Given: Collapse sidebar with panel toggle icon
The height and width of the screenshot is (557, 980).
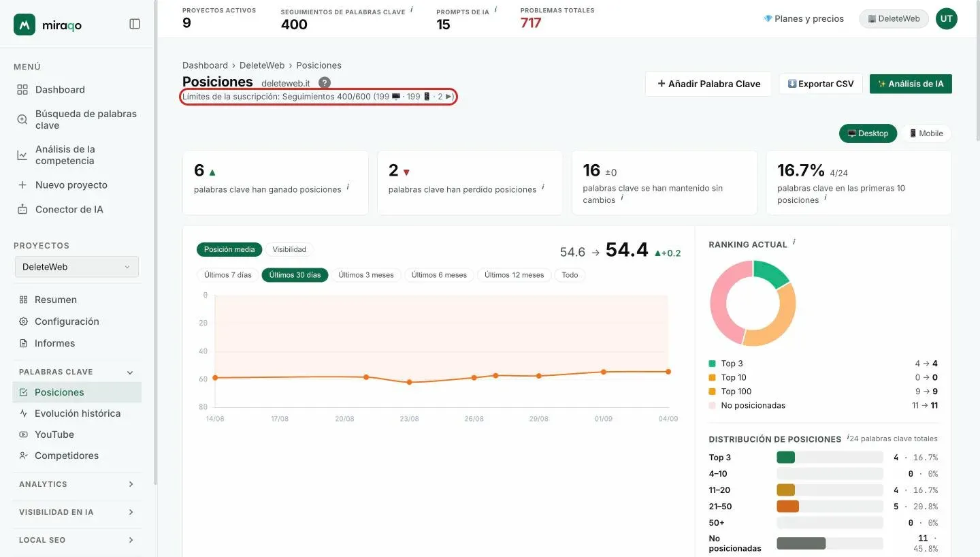Looking at the screenshot, I should pos(135,24).
